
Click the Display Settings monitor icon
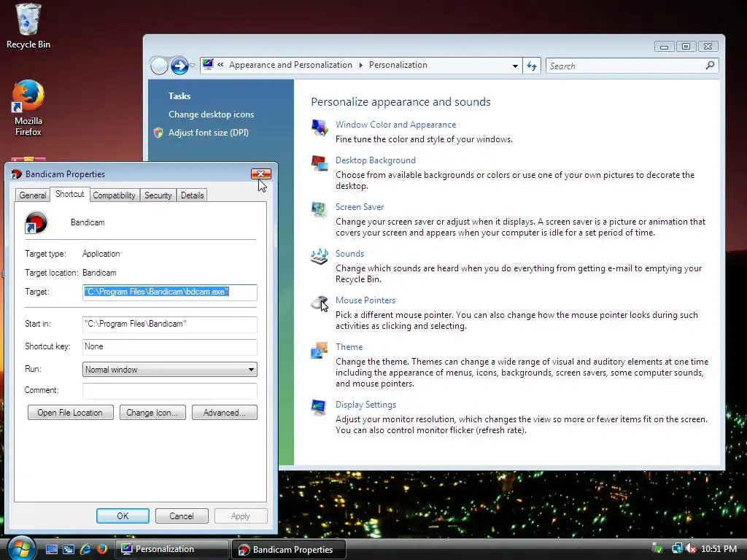[x=319, y=407]
